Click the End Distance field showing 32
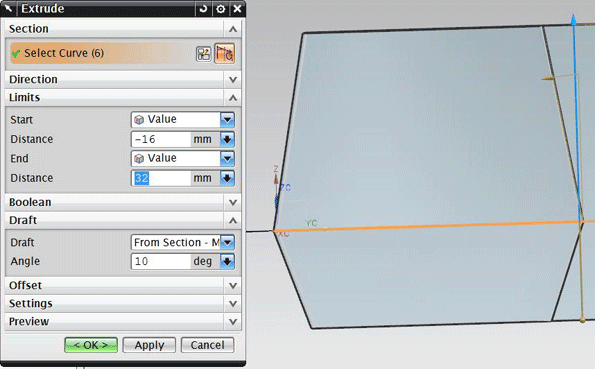 click(161, 178)
